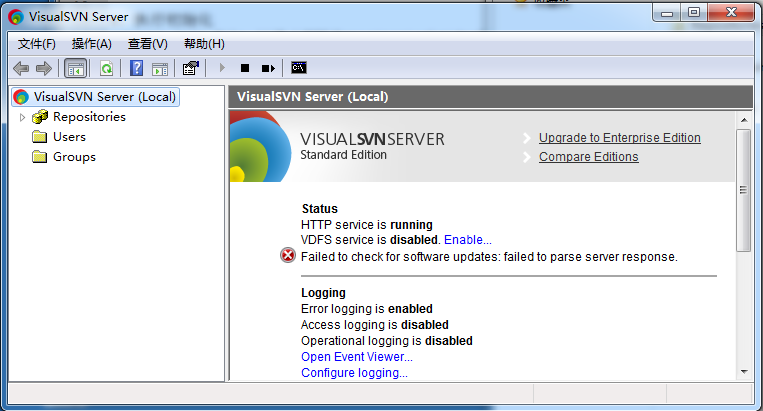Image resolution: width=763 pixels, height=411 pixels.
Task: Click Configure logging... link
Action: coord(354,373)
